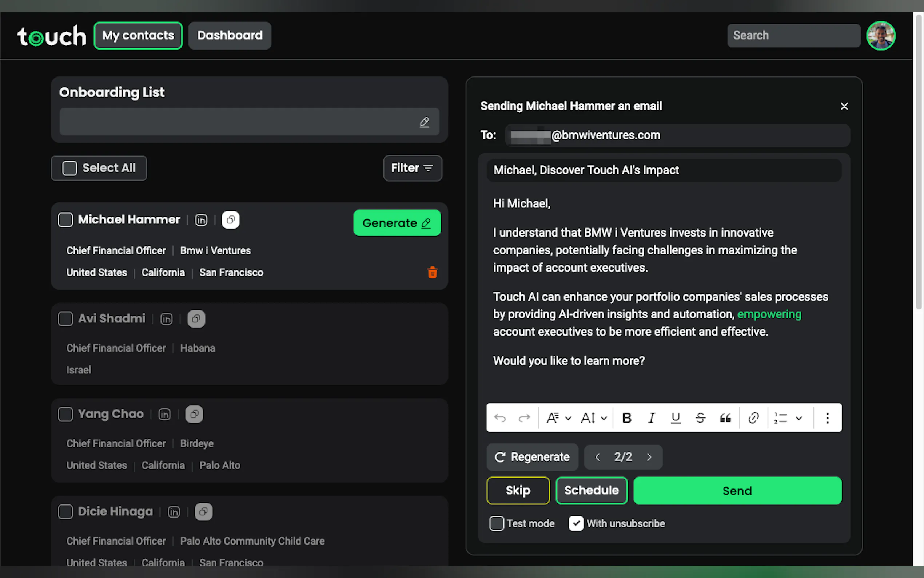Open the Filter options
This screenshot has width=924, height=578.
(412, 168)
